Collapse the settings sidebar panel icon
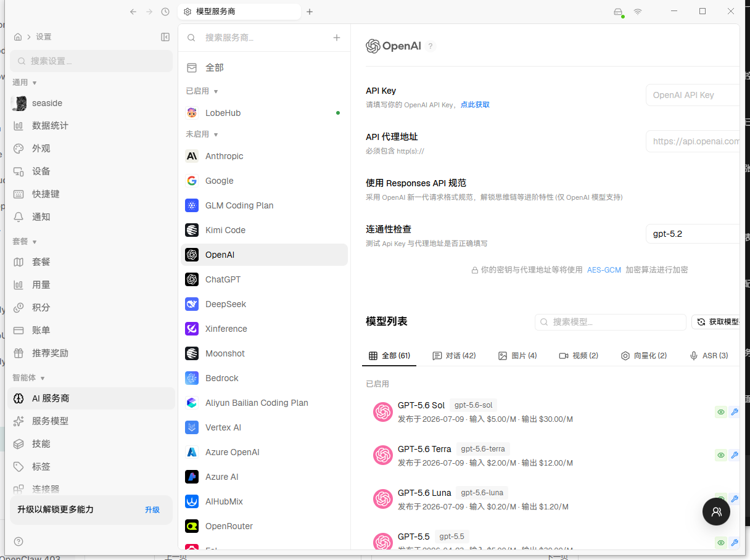Viewport: 750px width, 560px height. [x=165, y=37]
